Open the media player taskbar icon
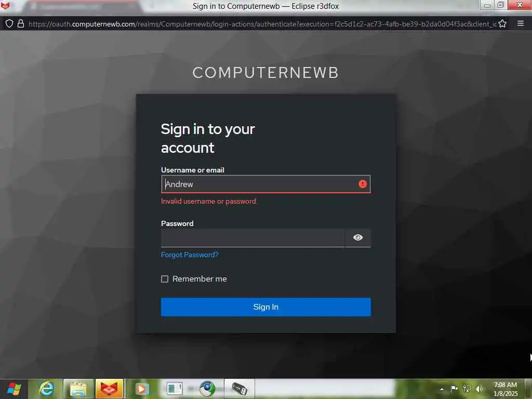Viewport: 532px width, 399px height. pos(141,389)
